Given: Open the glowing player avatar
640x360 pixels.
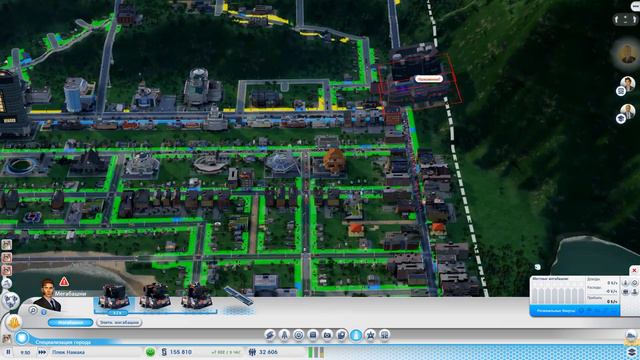Looking at the screenshot, I should click(627, 53).
